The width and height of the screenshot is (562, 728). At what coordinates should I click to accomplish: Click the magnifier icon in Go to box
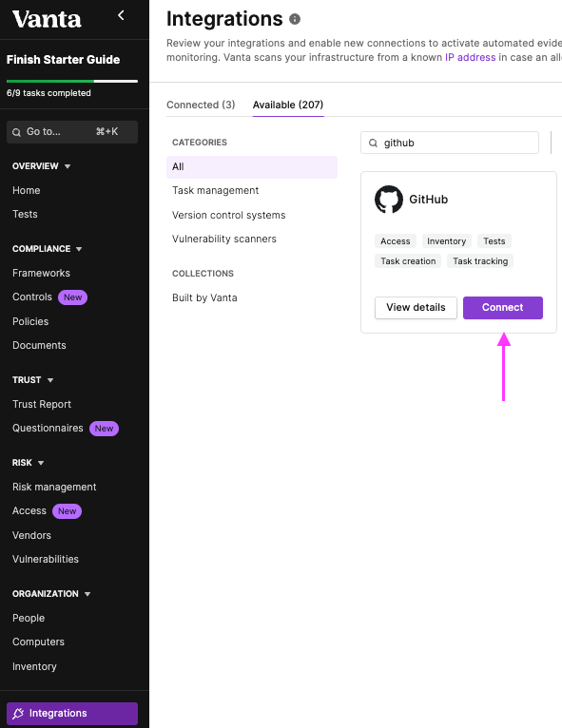17,132
